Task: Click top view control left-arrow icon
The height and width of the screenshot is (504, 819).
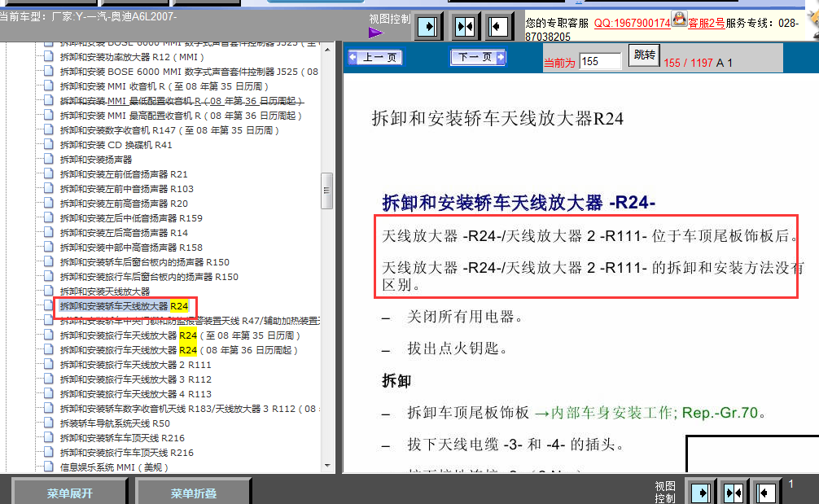Action: [497, 27]
